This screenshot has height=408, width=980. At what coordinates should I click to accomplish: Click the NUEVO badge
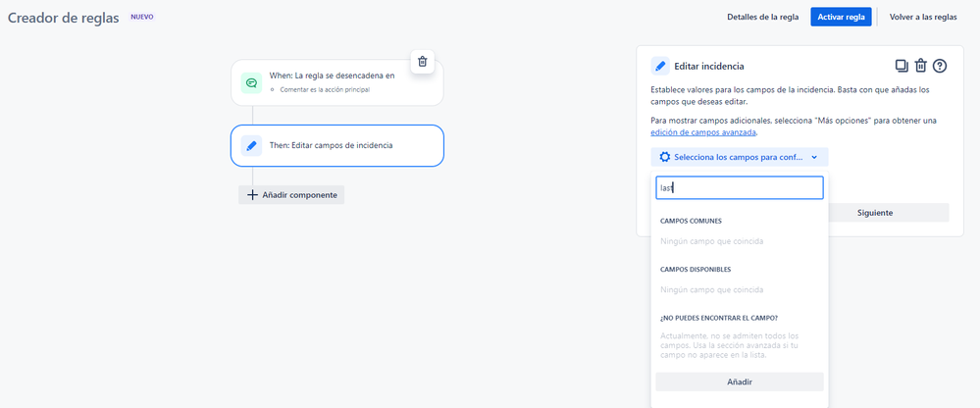click(x=142, y=17)
